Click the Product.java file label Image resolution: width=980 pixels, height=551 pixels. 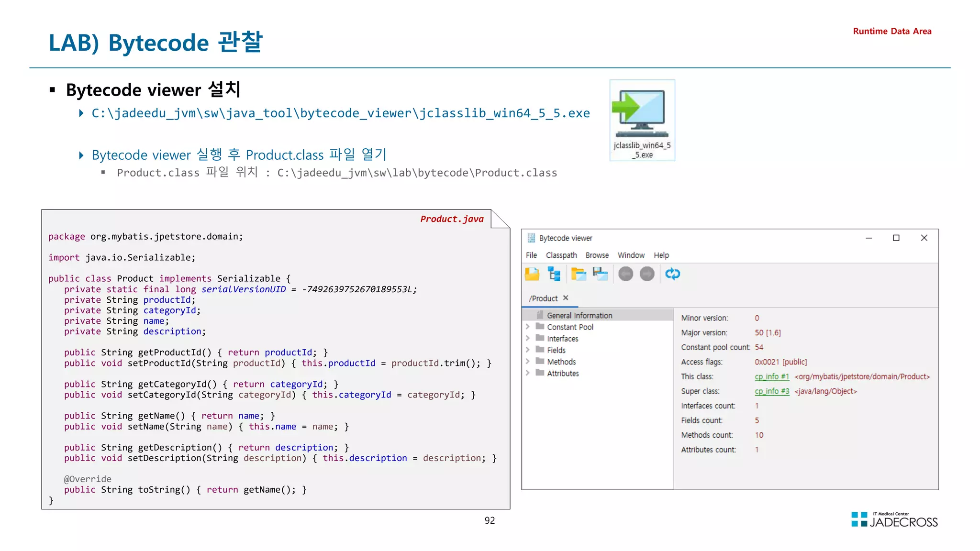pyautogui.click(x=452, y=219)
